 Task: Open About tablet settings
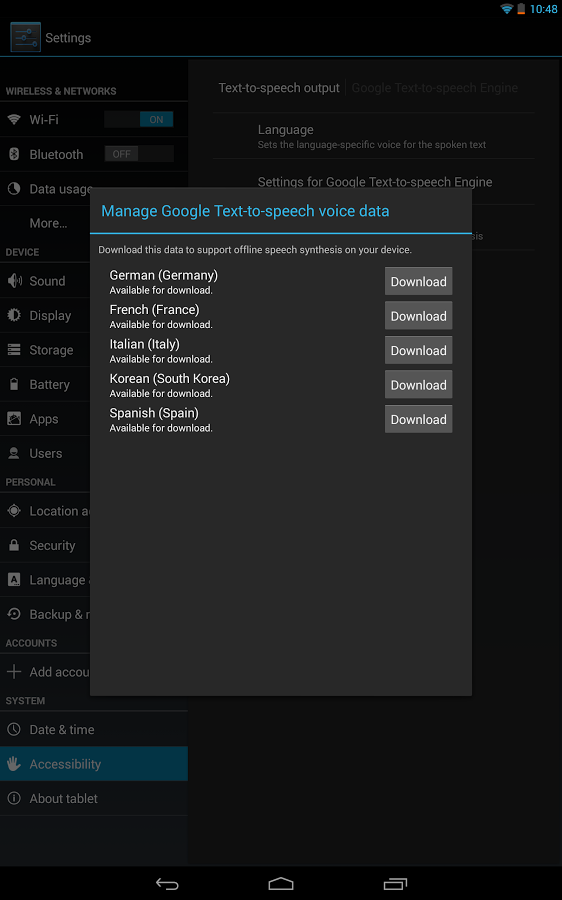click(x=94, y=798)
